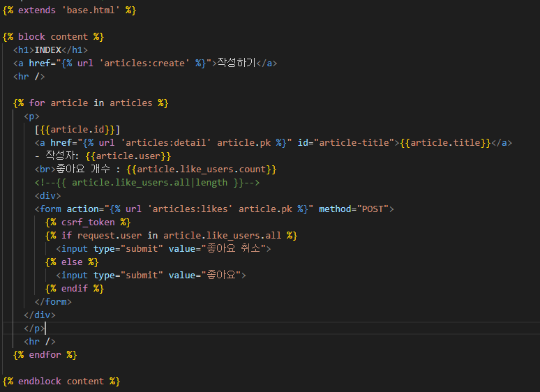Image resolution: width=540 pixels, height=392 pixels.
Task: Click the {{article.title}} expression
Action: 445,143
